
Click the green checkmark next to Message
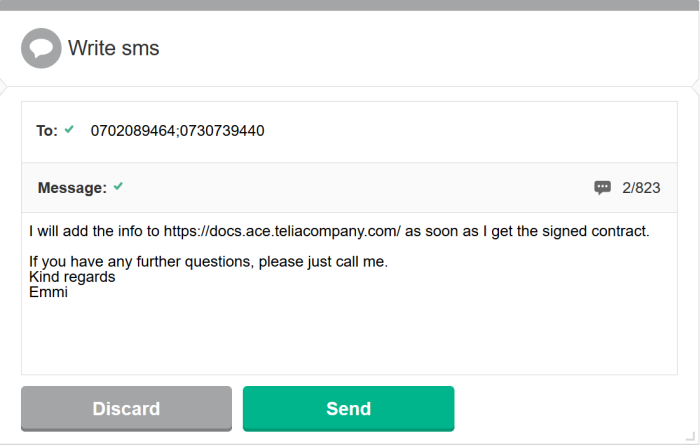tap(118, 187)
